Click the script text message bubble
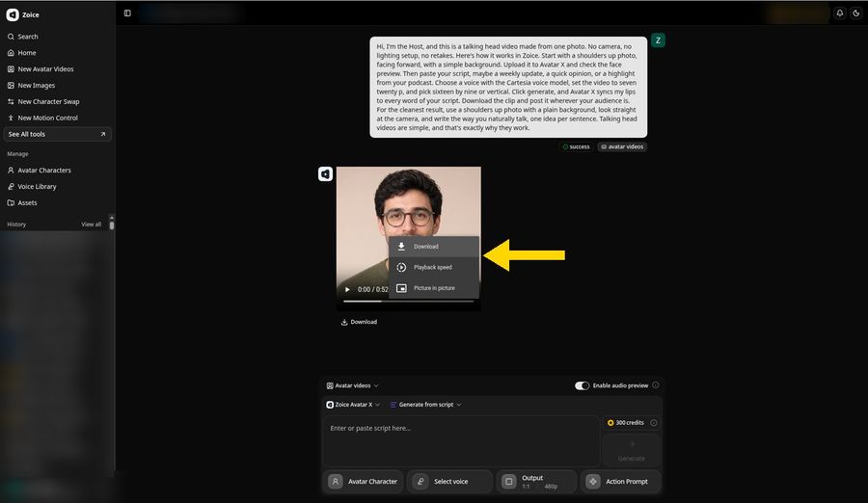 tap(508, 87)
